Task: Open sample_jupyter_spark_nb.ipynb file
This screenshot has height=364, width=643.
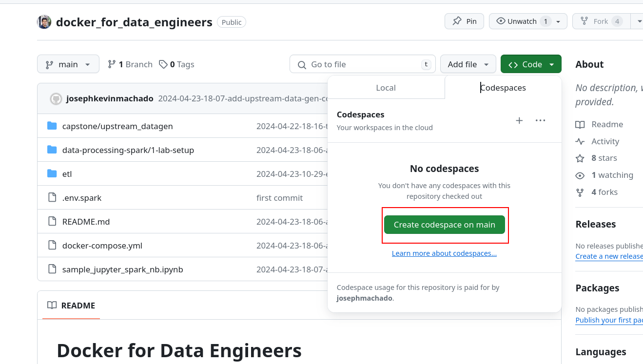Action: point(123,269)
